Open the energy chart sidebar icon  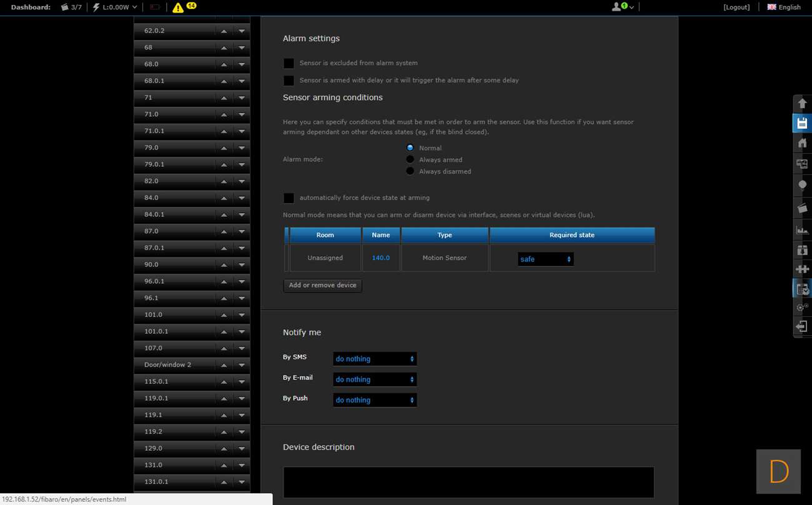click(802, 230)
